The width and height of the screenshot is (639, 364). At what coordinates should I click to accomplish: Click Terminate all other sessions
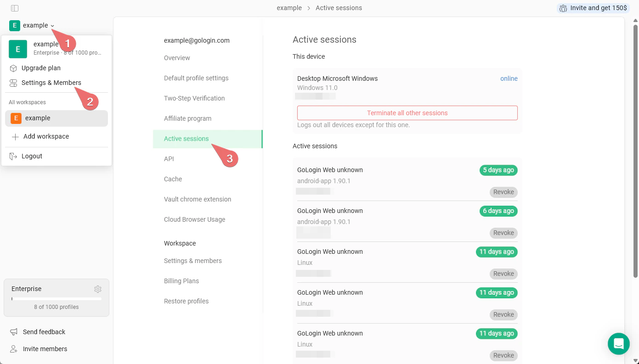pyautogui.click(x=407, y=112)
